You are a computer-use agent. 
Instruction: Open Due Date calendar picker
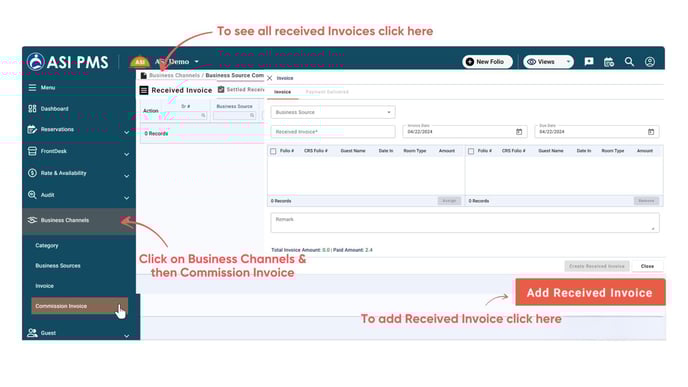point(651,132)
